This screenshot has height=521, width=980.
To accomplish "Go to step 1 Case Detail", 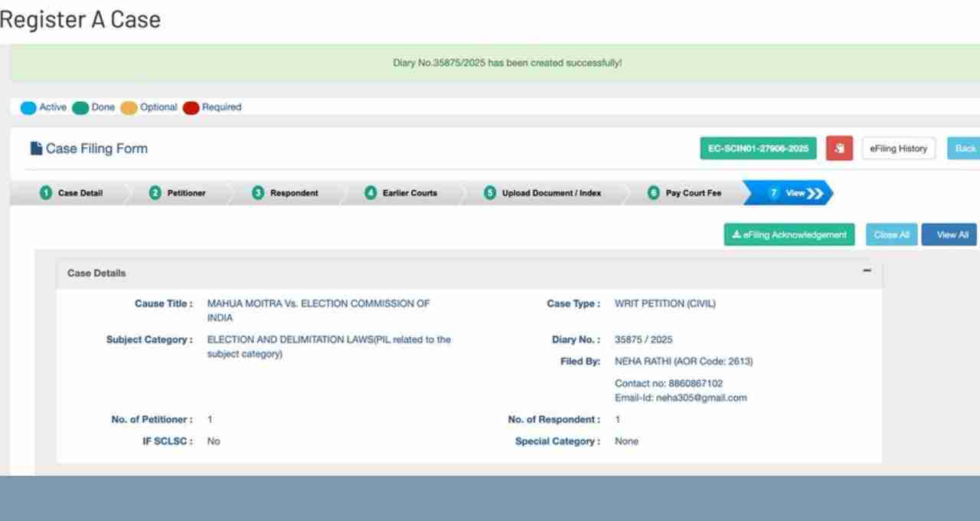I will coord(72,193).
